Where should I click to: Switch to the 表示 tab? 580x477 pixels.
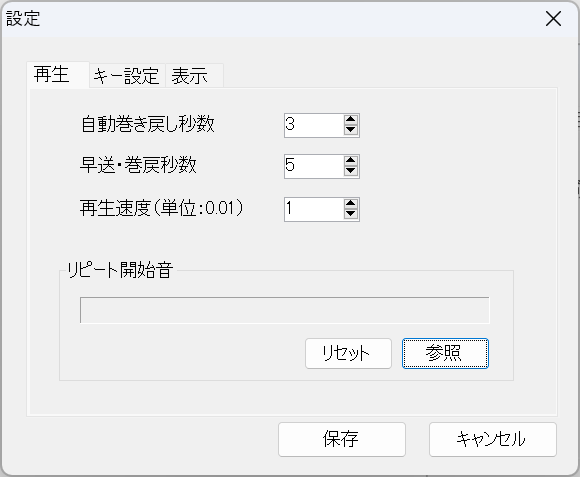pos(194,76)
